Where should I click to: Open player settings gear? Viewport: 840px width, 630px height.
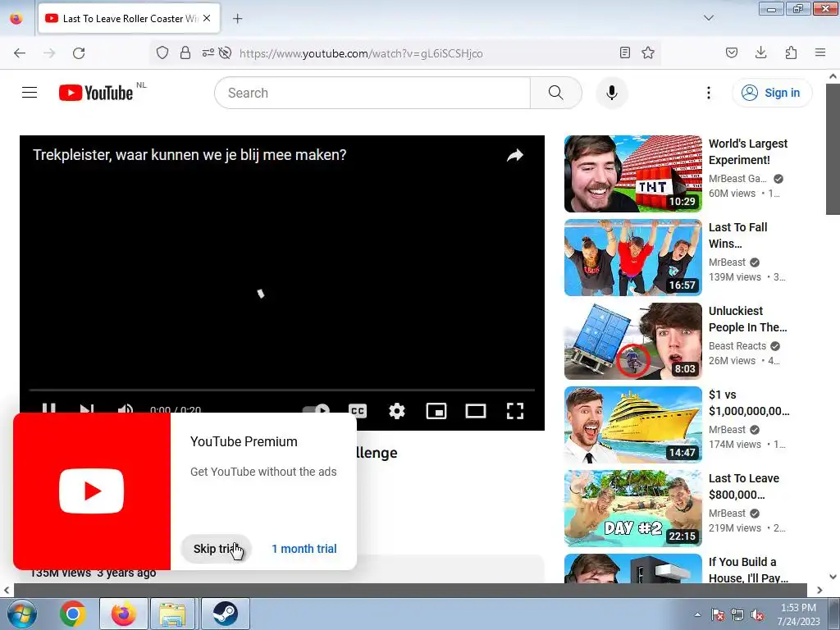click(397, 411)
